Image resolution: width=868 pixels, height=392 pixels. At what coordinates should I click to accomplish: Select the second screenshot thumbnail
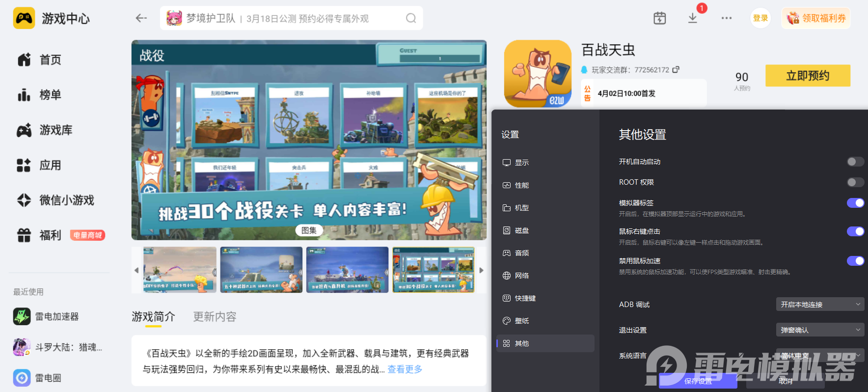coord(261,270)
